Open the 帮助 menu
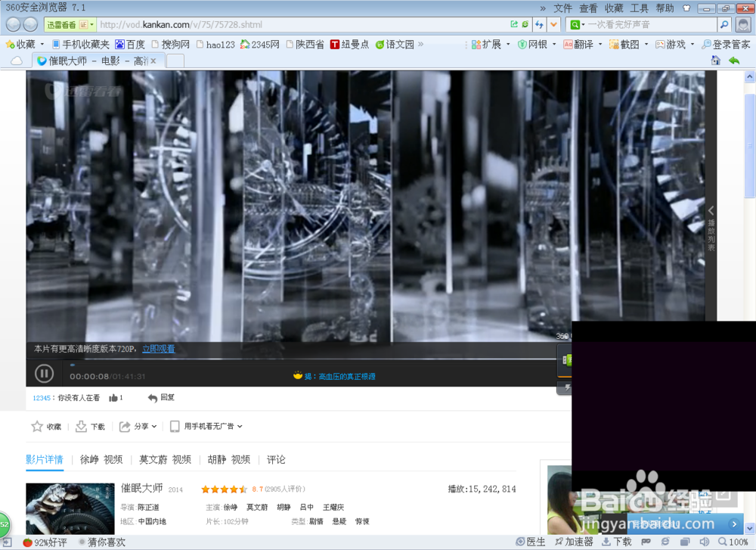 [x=665, y=8]
